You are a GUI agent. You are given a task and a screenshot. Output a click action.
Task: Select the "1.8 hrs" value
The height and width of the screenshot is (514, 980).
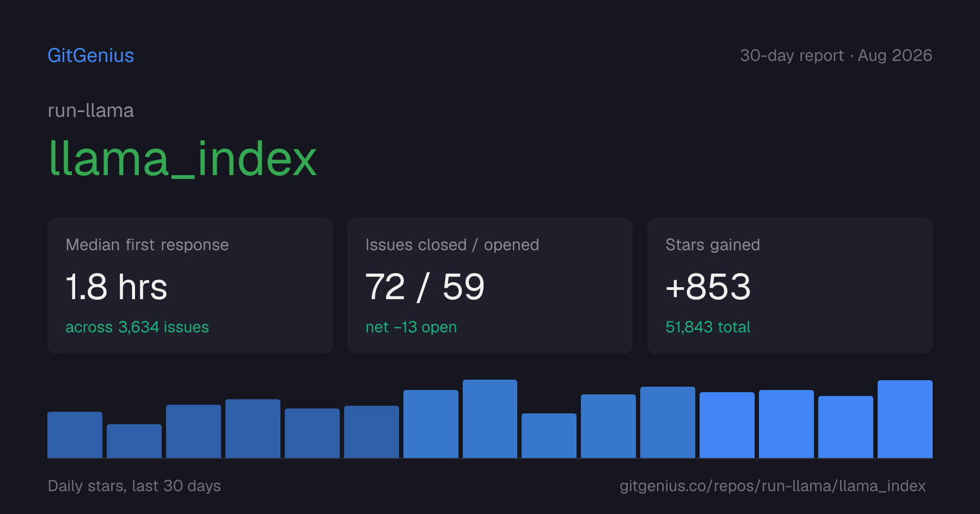tap(117, 287)
